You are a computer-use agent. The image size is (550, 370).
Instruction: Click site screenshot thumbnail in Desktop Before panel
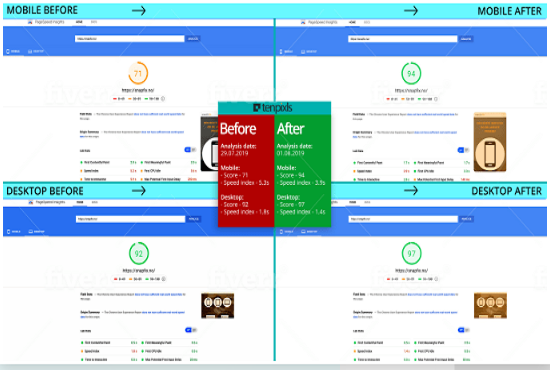(217, 306)
